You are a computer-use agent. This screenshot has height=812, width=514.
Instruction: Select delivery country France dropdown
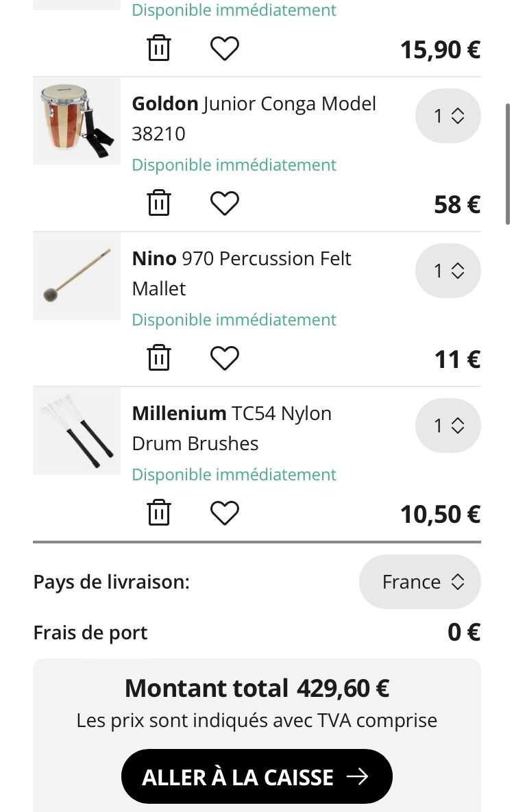pyautogui.click(x=420, y=582)
